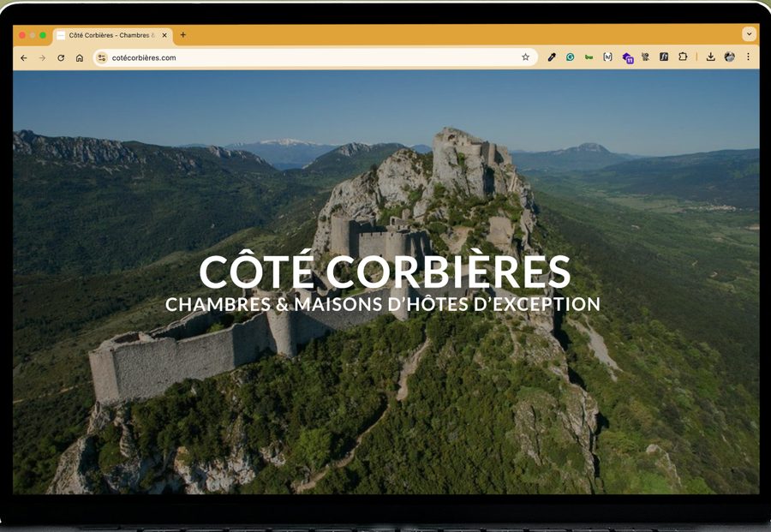This screenshot has width=771, height=532.
Task: Click 'Chambres & Maisons d'Hôtes d'Exception' subtitle
Action: 383,304
